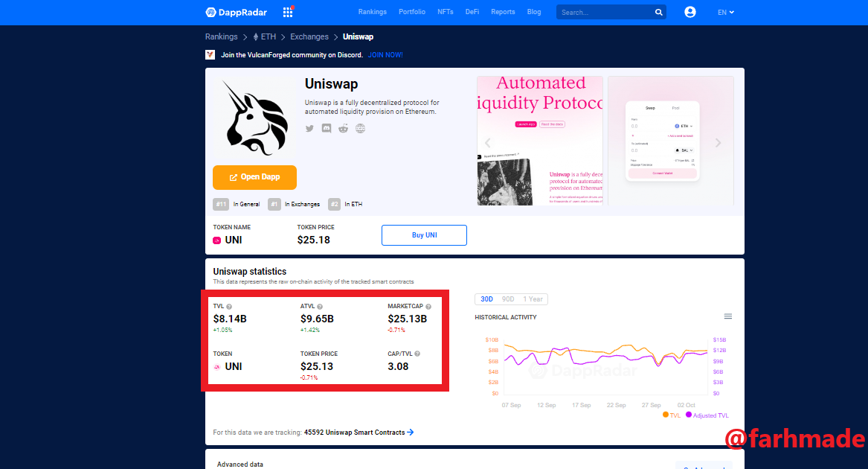Go to Exchanges breadcrumb link
The width and height of the screenshot is (868, 469).
309,36
